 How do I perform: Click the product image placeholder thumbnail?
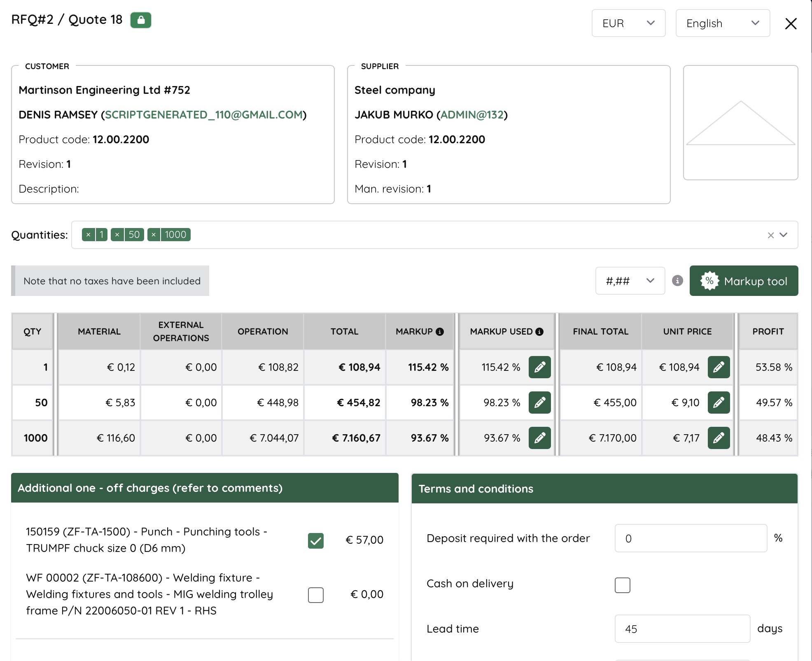[x=740, y=123]
